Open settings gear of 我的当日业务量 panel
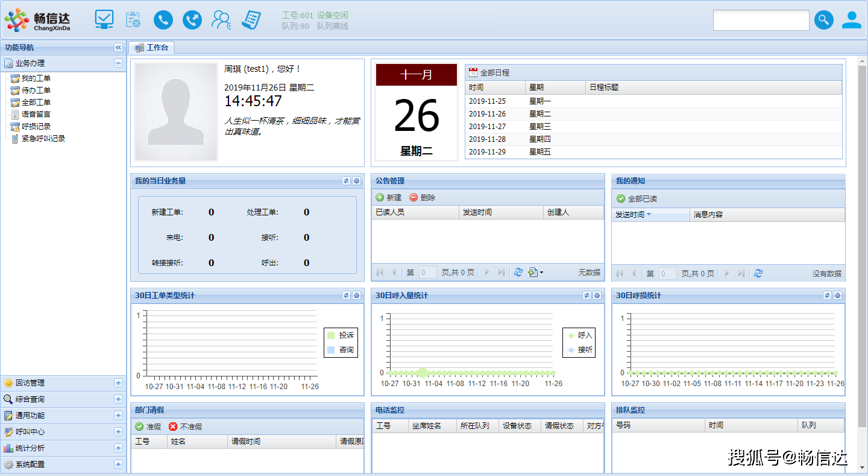 (356, 181)
